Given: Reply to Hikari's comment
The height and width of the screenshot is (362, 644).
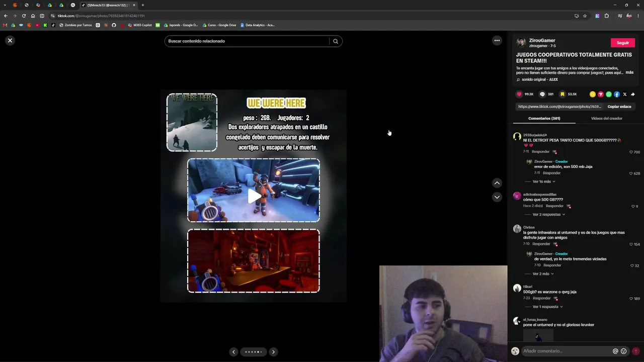Looking at the screenshot, I should click(541, 299).
